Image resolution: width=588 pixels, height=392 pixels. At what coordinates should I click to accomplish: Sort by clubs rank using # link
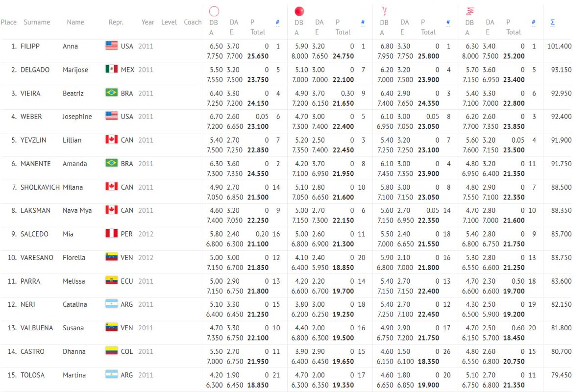pyautogui.click(x=448, y=22)
